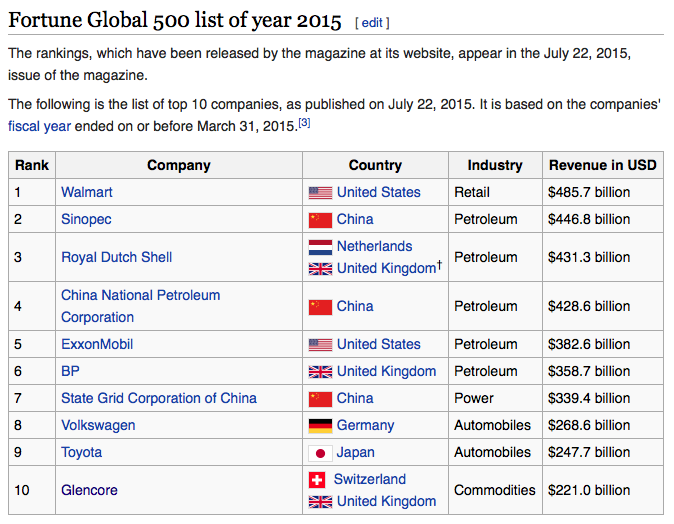Screen dimensions: 674x524
Task: Open United States link in ExxonMobil row
Action: click(x=379, y=344)
